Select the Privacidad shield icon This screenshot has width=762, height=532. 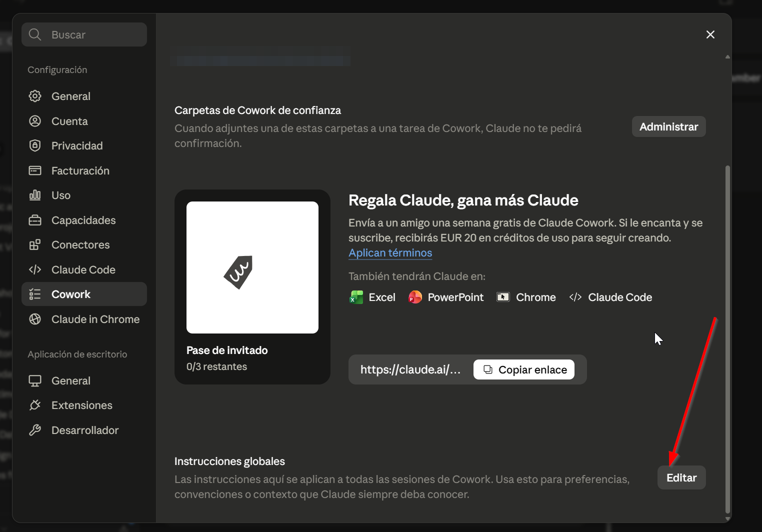point(35,145)
